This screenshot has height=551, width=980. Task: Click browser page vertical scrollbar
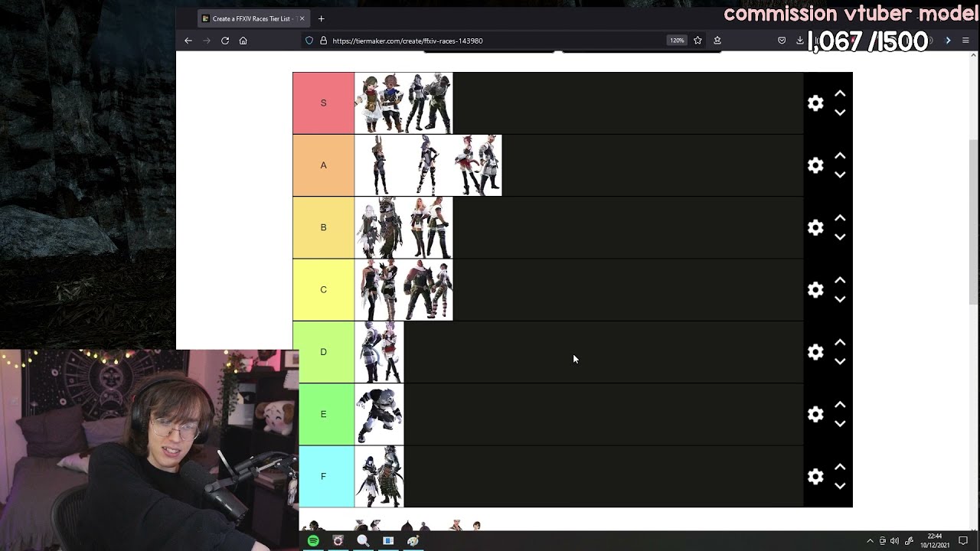click(974, 222)
